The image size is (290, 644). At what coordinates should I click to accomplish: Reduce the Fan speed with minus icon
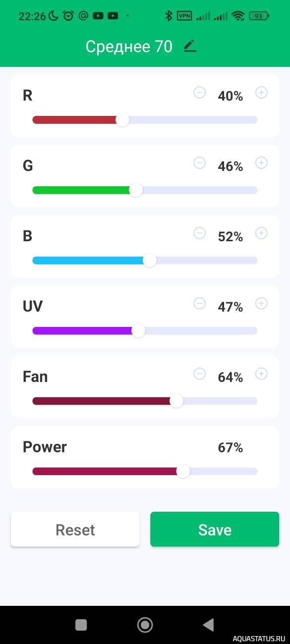(x=199, y=374)
